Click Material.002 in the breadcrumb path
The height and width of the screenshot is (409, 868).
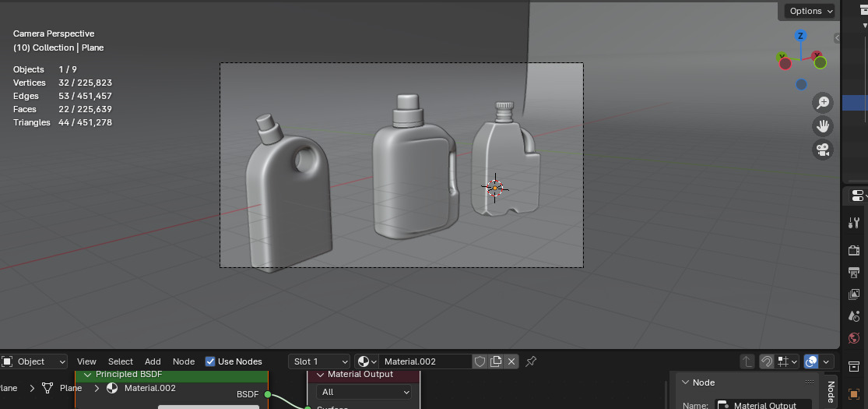(150, 389)
